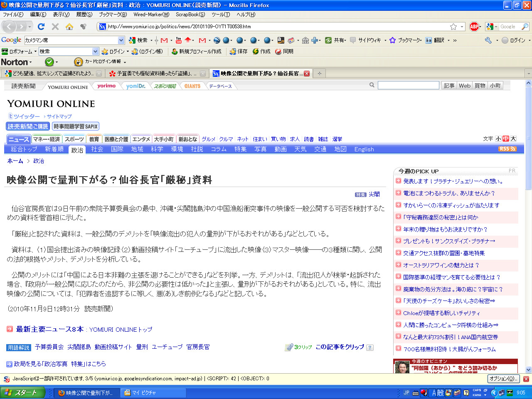The height and width of the screenshot is (399, 532).
Task: Set text size to 中 (medium)
Action: pos(506,139)
